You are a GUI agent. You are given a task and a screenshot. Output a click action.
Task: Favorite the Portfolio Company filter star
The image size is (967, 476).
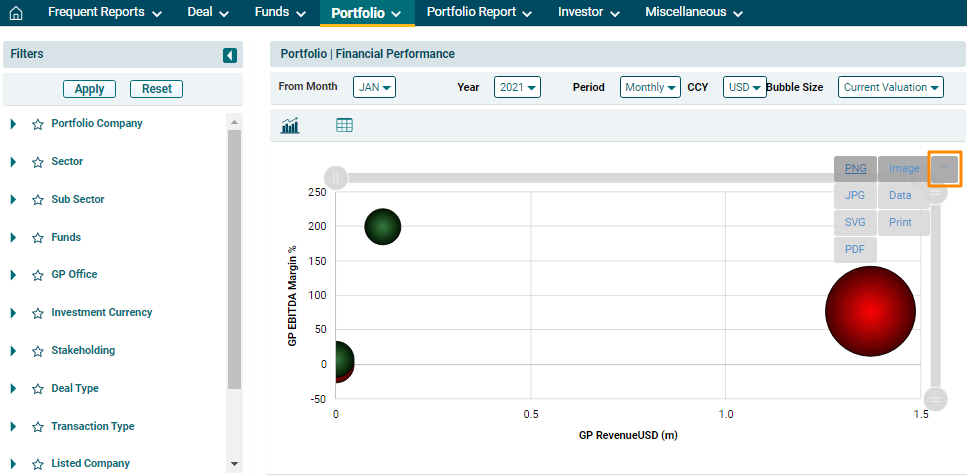[x=38, y=124]
